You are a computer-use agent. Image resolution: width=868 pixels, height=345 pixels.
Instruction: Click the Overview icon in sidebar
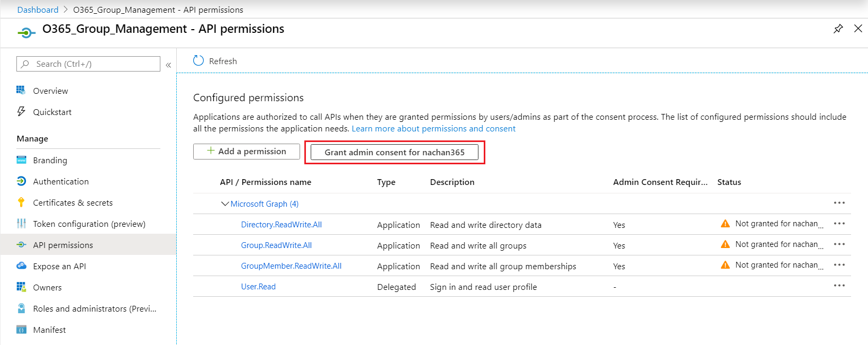pyautogui.click(x=21, y=91)
